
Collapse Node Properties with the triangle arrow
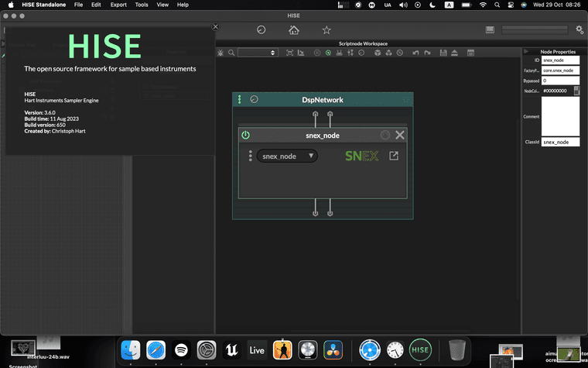[x=526, y=51]
